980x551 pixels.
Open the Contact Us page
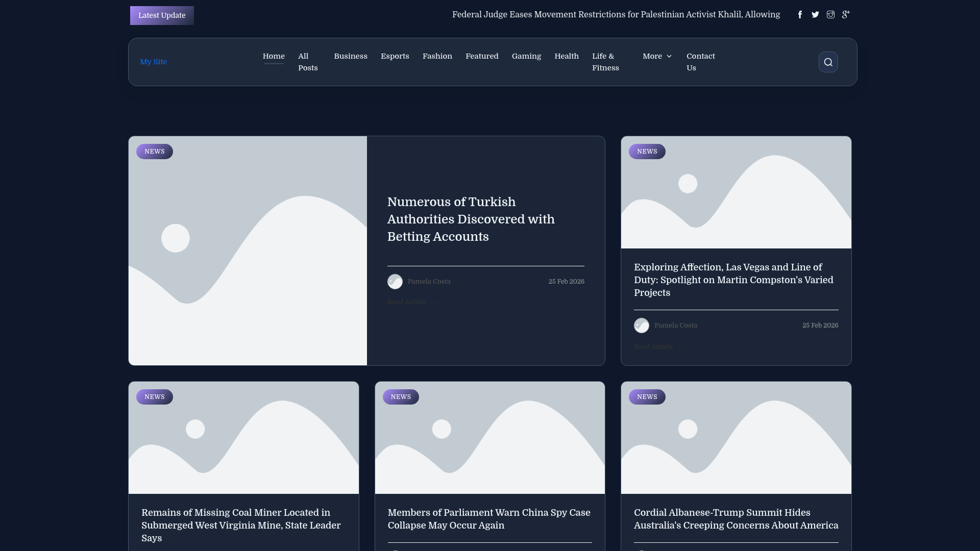coord(701,62)
